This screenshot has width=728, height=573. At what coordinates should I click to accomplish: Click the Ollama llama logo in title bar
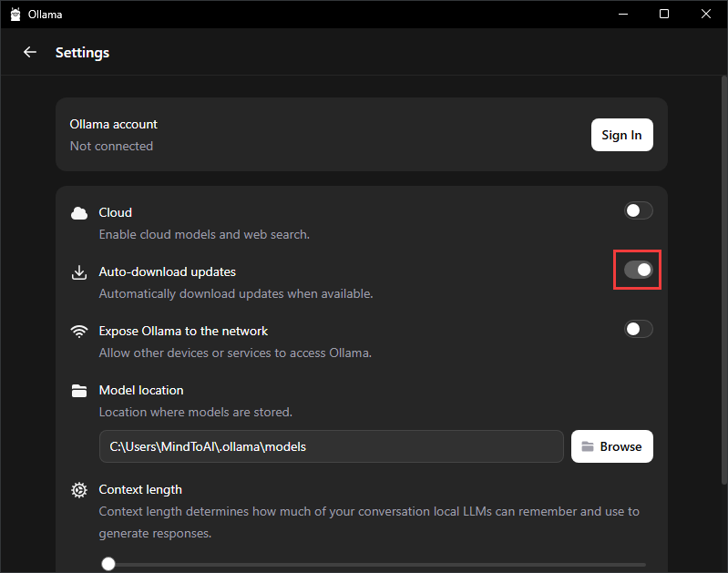click(15, 15)
